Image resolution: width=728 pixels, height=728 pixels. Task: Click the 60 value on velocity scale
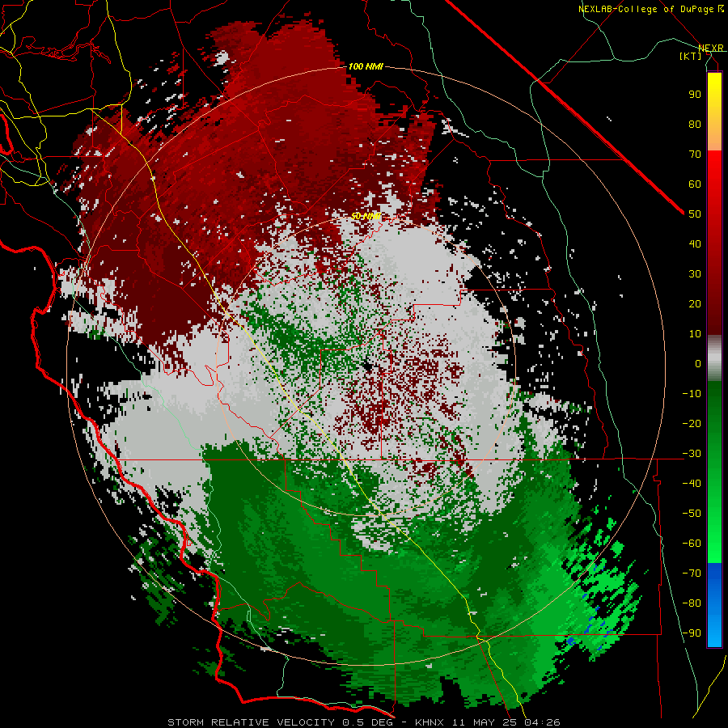point(695,184)
